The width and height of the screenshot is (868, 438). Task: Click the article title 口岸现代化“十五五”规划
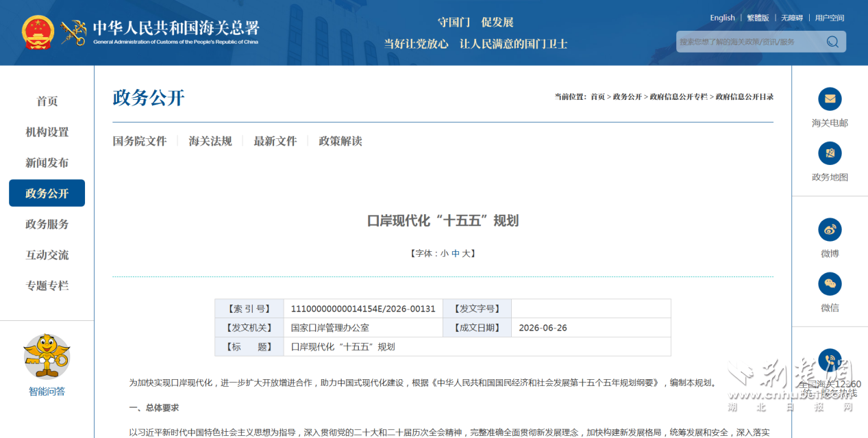[x=443, y=220]
